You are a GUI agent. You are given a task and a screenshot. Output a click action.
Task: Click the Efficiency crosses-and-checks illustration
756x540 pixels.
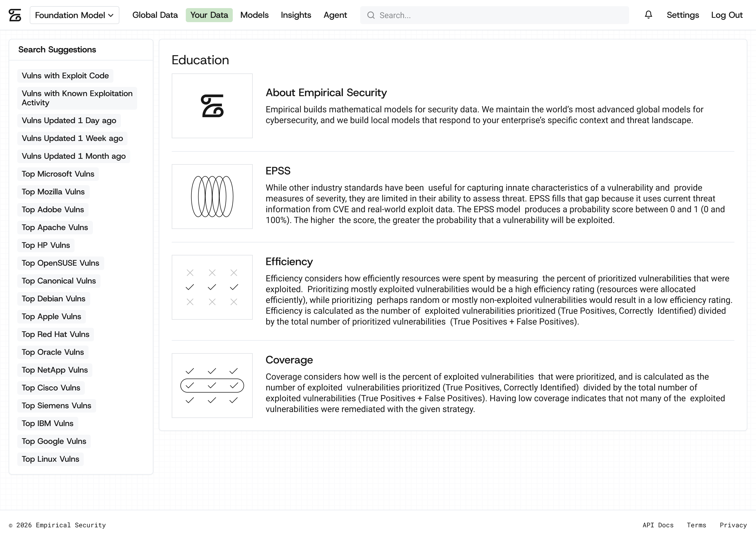tap(212, 287)
